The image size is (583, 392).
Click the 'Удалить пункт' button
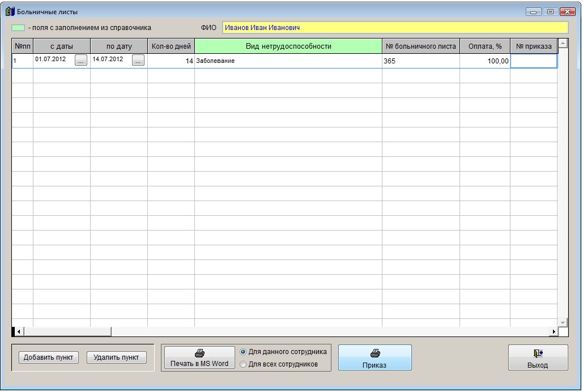(116, 357)
